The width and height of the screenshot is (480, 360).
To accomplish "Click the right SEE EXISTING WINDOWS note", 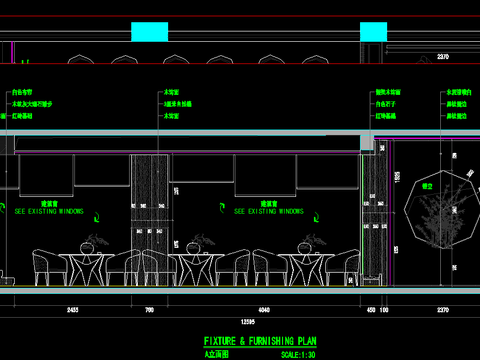I will click(269, 211).
